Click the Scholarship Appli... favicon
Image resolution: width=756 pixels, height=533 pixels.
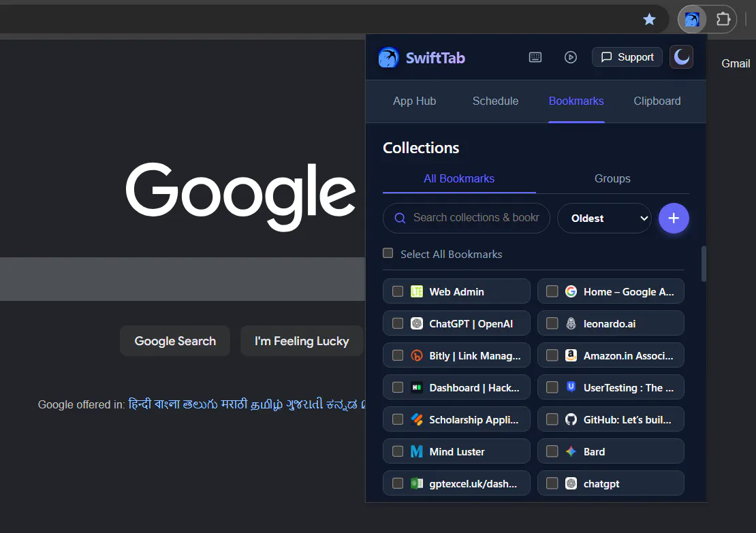(417, 419)
